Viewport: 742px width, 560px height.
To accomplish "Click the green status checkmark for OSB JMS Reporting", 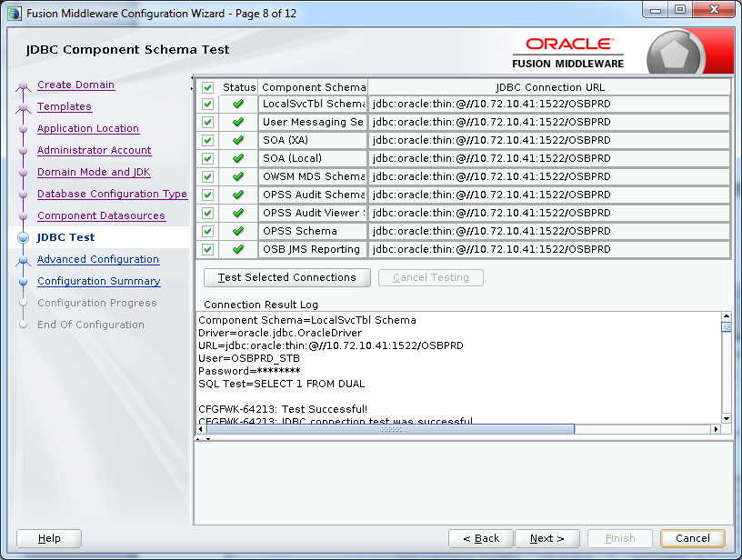I will tap(238, 249).
